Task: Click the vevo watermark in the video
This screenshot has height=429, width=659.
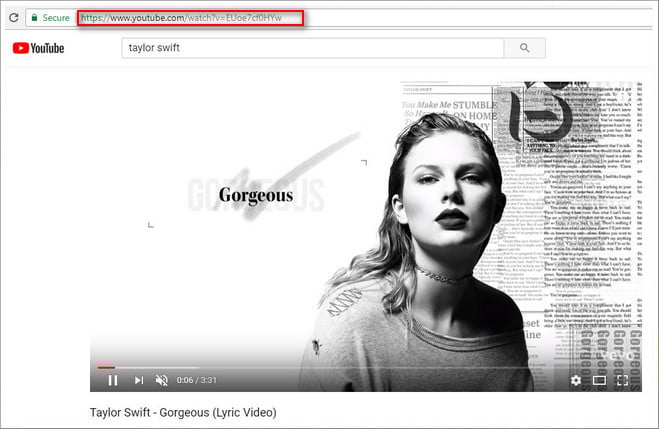Action: point(619,355)
